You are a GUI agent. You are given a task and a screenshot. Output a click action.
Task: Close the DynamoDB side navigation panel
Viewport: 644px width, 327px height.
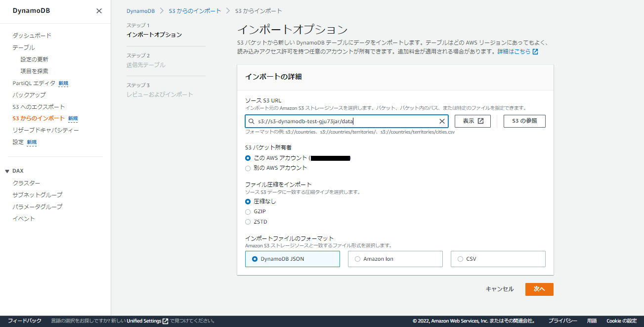(x=99, y=11)
